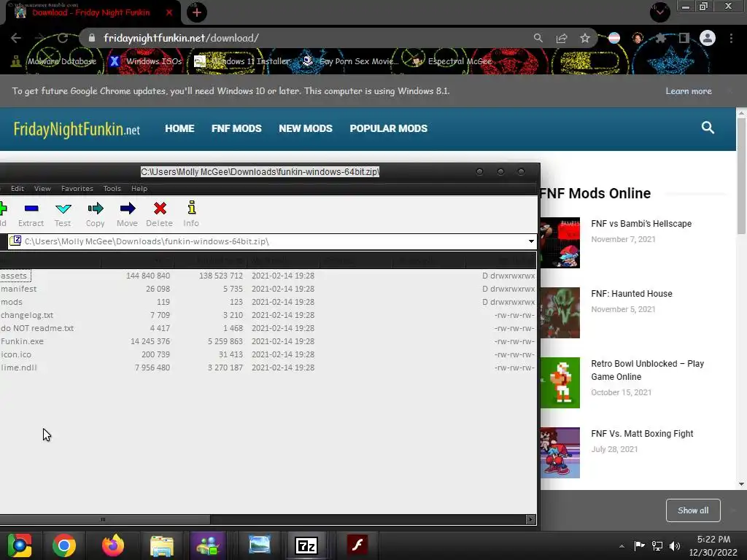Click the red Delete icon in 7-Zip

[x=160, y=209]
